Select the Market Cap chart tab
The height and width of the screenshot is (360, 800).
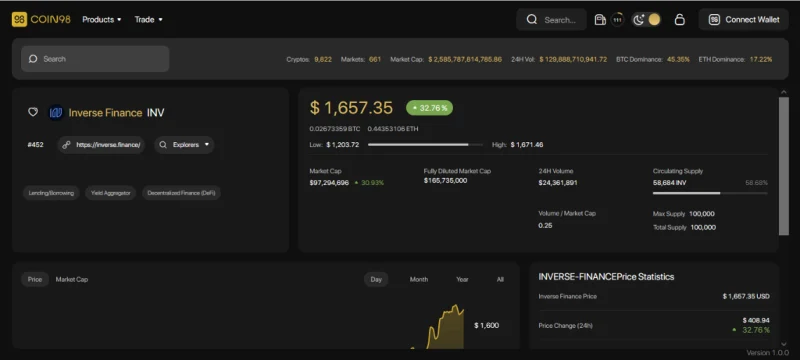pyautogui.click(x=71, y=279)
